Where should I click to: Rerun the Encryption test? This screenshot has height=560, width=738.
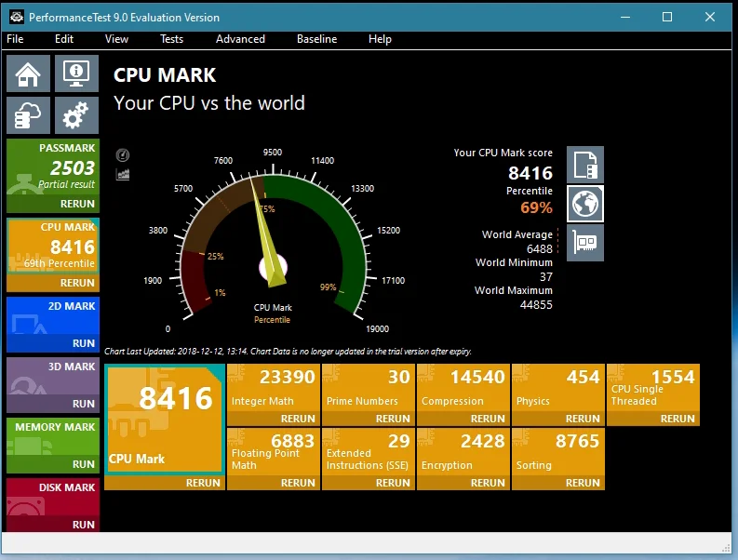pos(463,483)
